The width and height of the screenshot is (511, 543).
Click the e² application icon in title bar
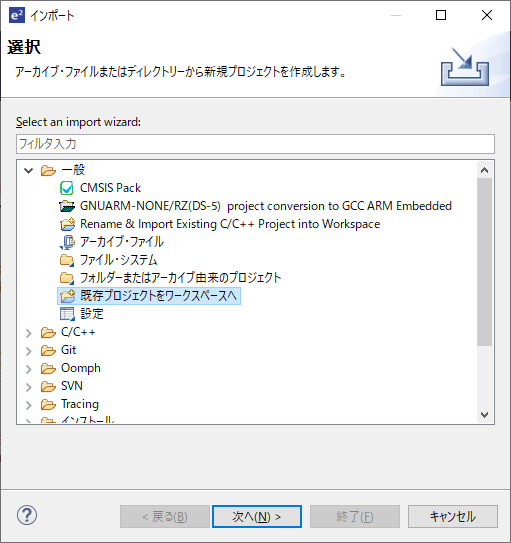(17, 16)
